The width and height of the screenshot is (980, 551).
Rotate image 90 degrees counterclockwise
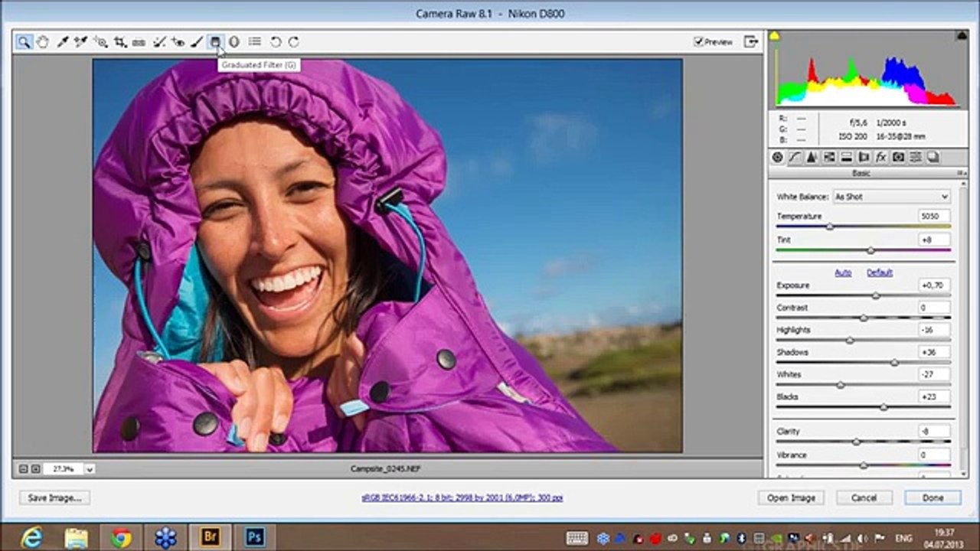pyautogui.click(x=276, y=42)
